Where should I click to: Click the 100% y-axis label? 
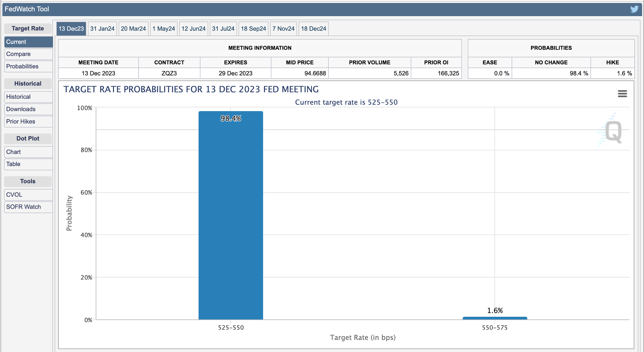point(85,108)
